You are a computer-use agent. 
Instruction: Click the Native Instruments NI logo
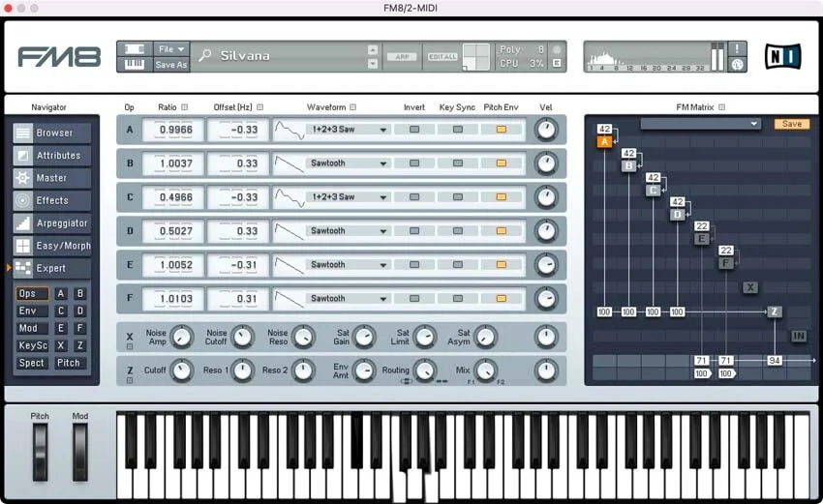tap(782, 56)
